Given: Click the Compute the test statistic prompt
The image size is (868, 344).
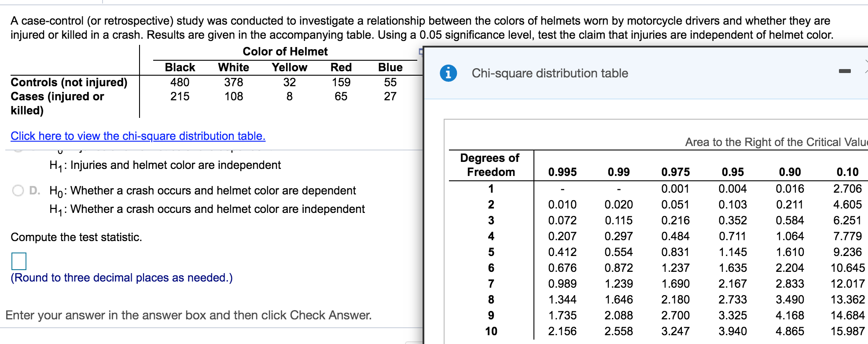Looking at the screenshot, I should [x=76, y=237].
